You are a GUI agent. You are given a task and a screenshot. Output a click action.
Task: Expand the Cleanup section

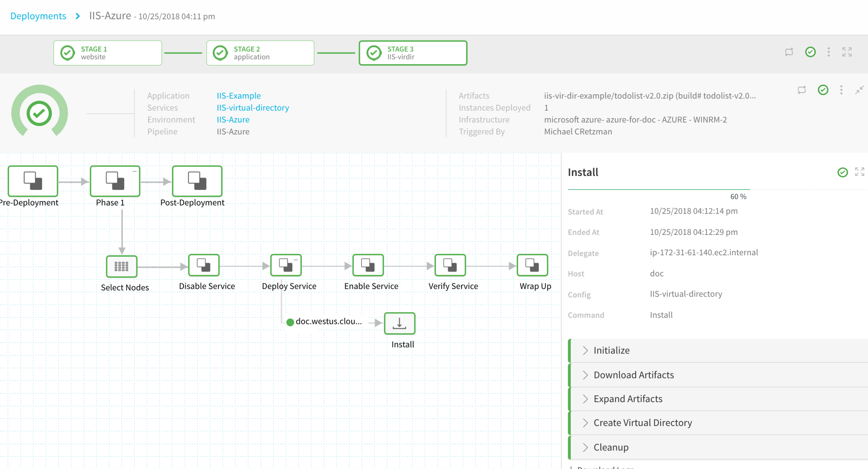coord(718,447)
